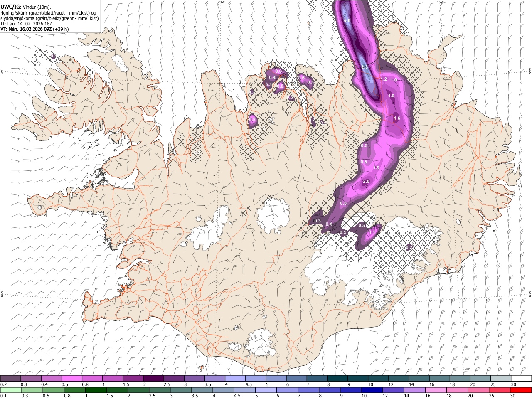Click the 'rigning/skúrir' description line
532x399 pixels.
[48, 13]
